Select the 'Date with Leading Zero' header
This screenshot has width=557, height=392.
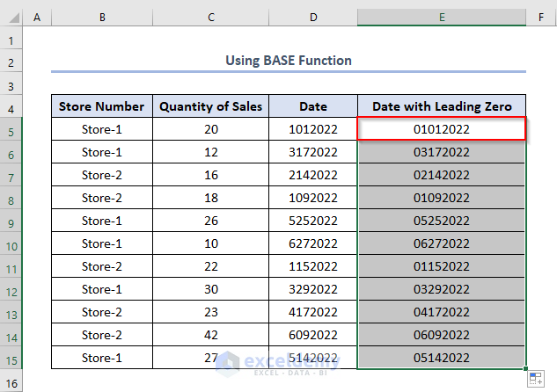tap(441, 106)
